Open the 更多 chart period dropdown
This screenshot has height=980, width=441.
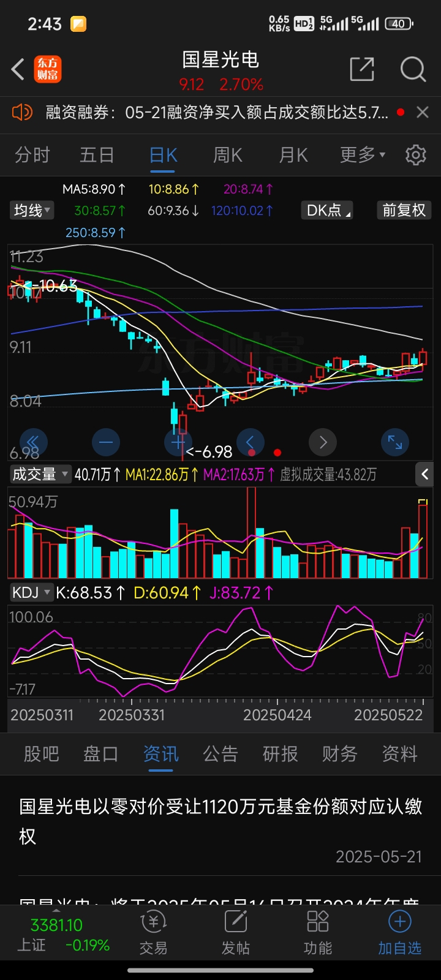tap(363, 155)
